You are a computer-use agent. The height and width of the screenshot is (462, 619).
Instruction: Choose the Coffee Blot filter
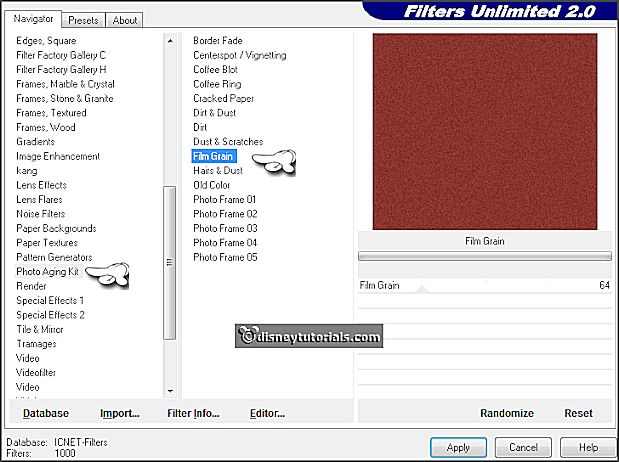tap(216, 69)
